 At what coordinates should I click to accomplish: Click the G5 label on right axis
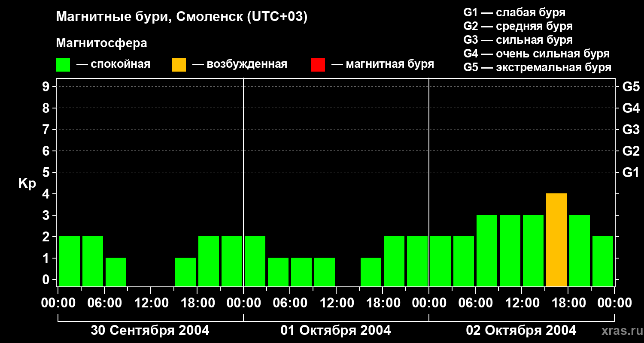tap(631, 87)
